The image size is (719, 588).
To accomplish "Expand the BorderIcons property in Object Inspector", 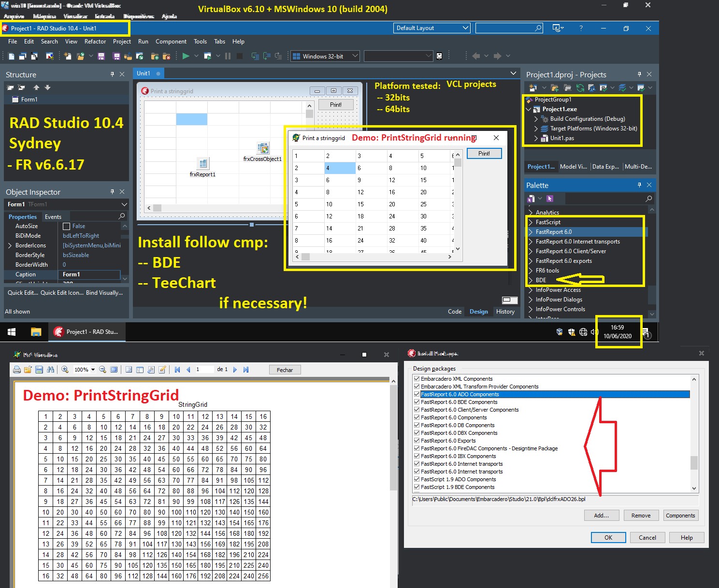I will tap(10, 245).
